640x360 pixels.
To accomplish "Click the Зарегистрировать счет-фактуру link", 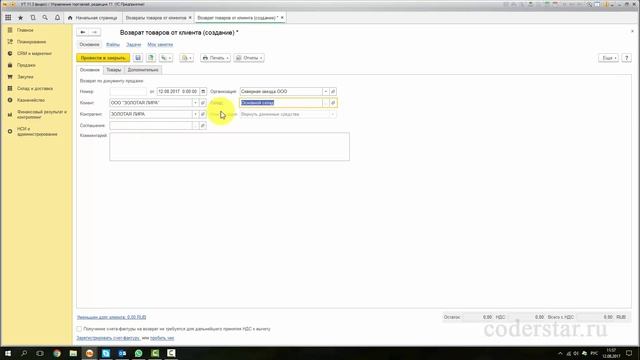I will 108,338.
